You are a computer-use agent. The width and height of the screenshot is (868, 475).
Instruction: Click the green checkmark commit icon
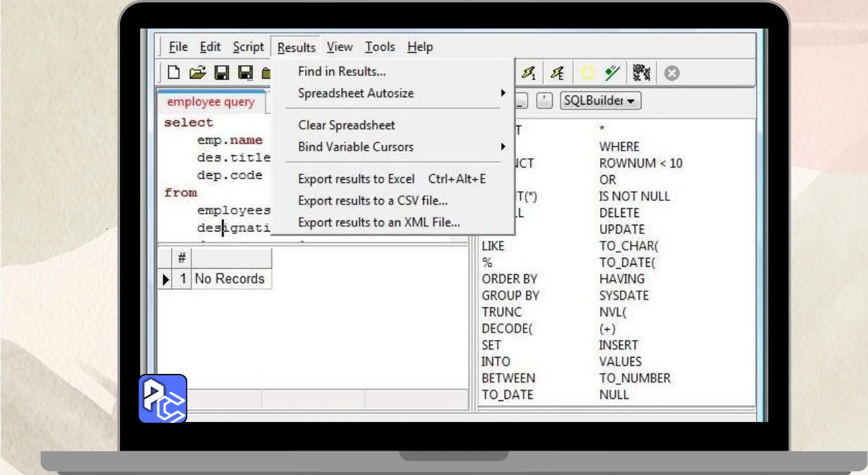[x=612, y=73]
